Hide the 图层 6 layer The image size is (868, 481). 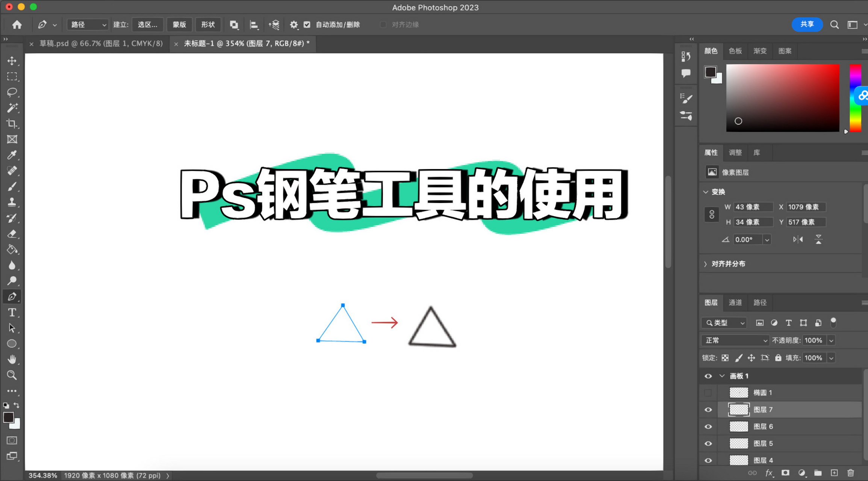coord(708,426)
